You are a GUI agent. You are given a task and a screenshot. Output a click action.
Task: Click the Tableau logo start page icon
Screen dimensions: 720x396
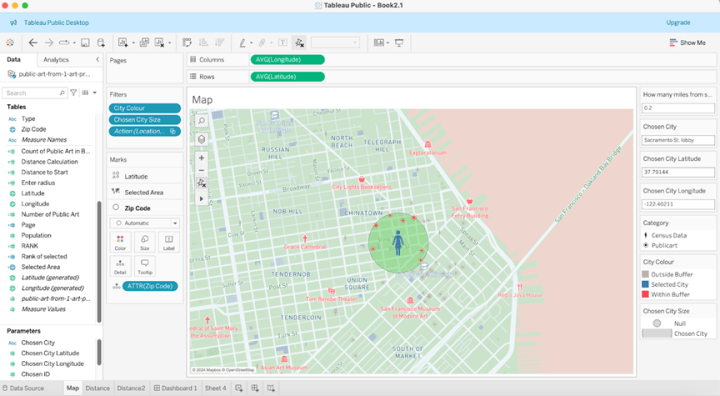coord(10,43)
